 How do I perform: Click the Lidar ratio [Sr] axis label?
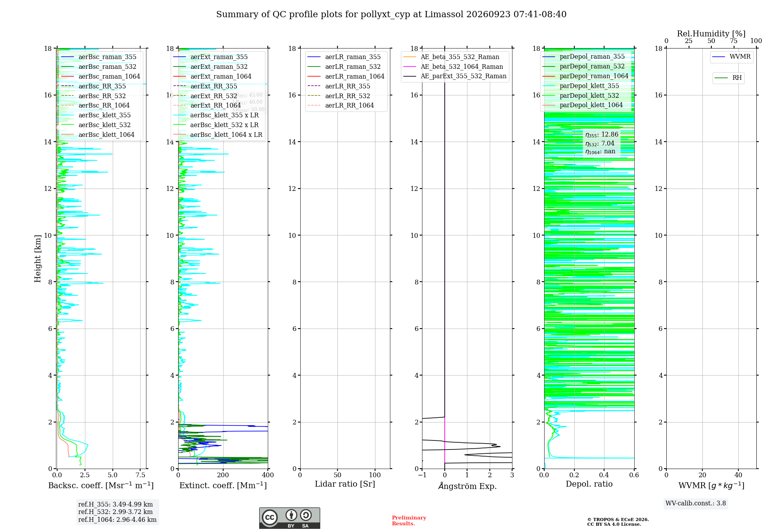(x=345, y=484)
